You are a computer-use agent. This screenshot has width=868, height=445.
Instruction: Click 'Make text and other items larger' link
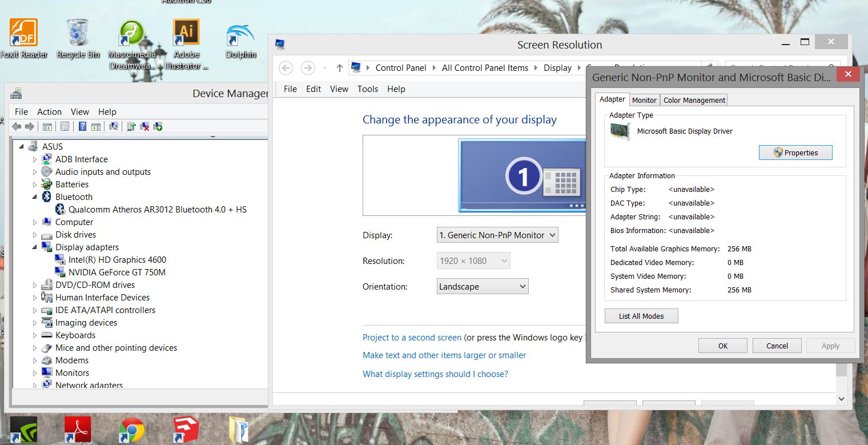[444, 355]
